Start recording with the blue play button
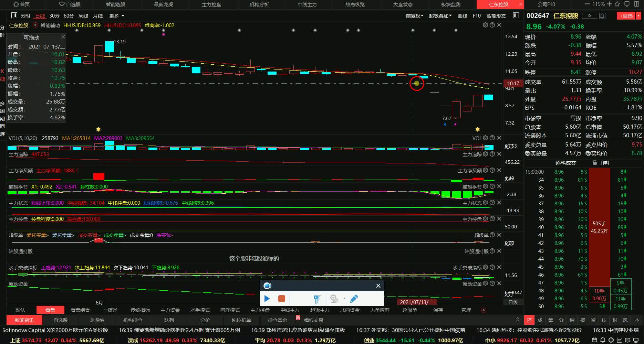 [267, 299]
